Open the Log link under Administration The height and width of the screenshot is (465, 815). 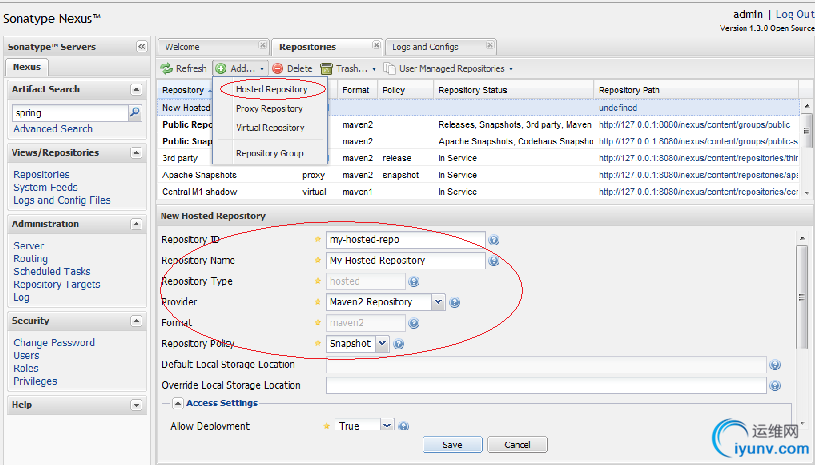pyautogui.click(x=21, y=297)
